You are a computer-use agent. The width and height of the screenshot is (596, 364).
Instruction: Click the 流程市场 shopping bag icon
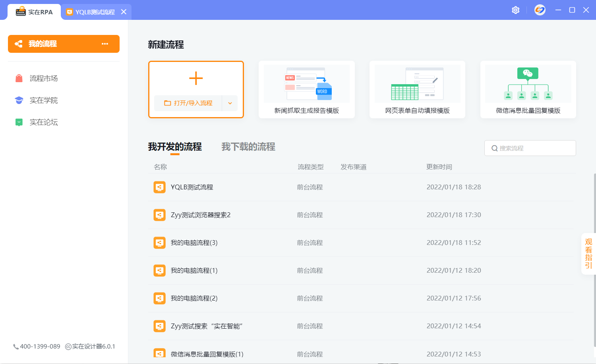[19, 78]
